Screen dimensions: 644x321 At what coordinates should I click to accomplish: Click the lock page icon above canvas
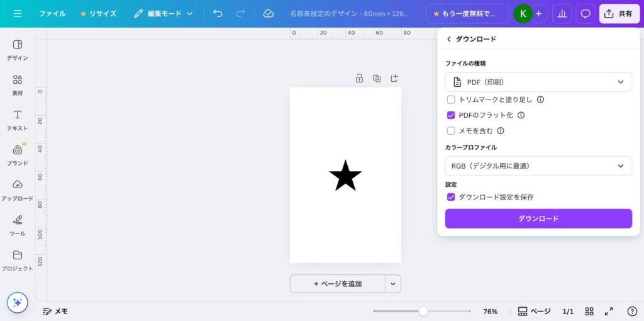click(x=359, y=78)
